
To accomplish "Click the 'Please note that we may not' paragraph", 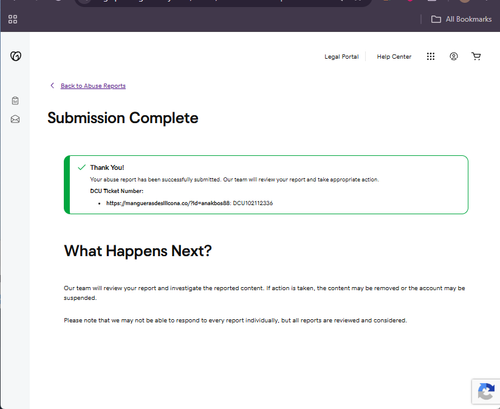I will pos(235,321).
